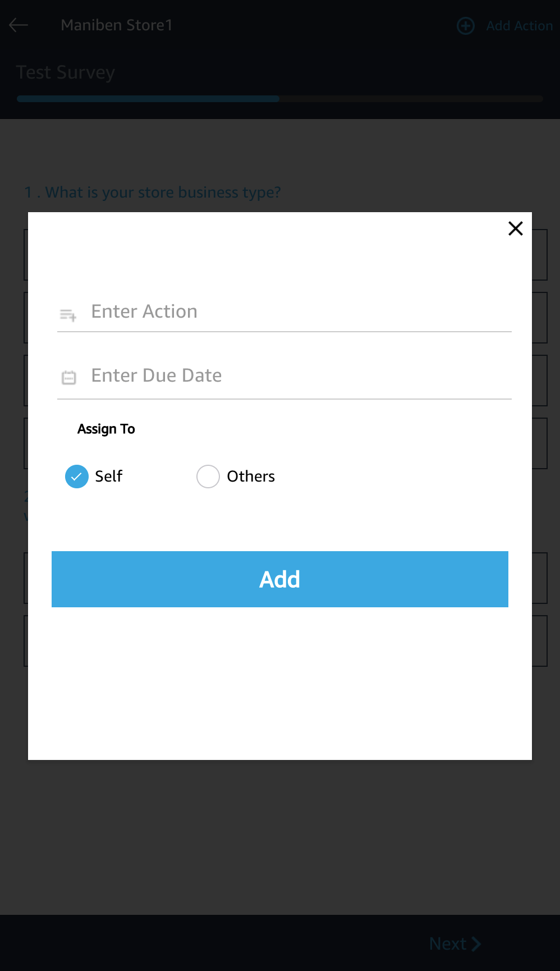560x971 pixels.
Task: Click the survey progress bar
Action: coord(279,99)
